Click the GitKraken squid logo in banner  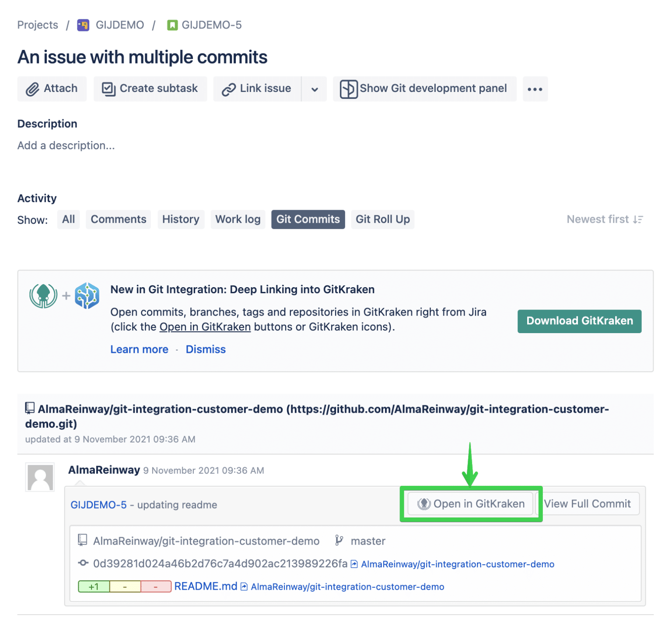[42, 295]
